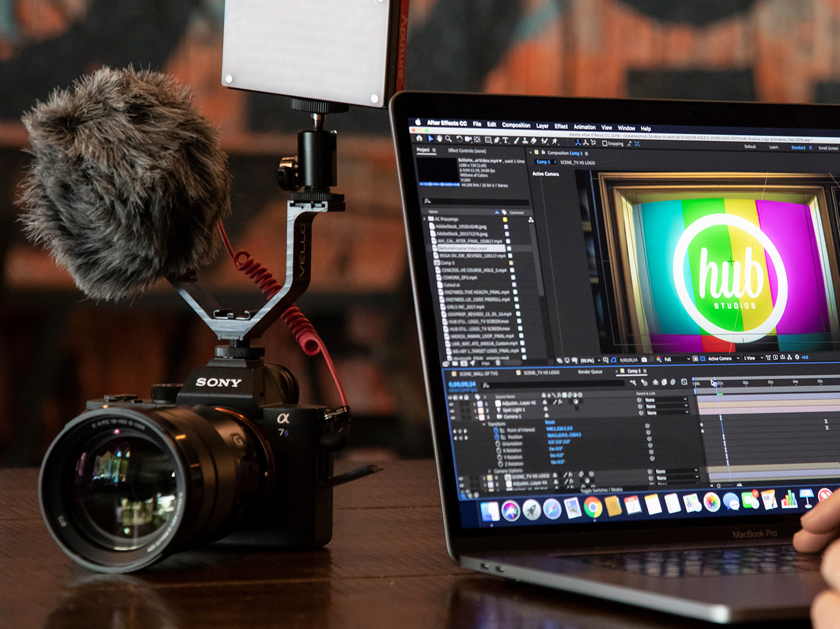Switch to the Render Queue tab
840x629 pixels.
[590, 372]
